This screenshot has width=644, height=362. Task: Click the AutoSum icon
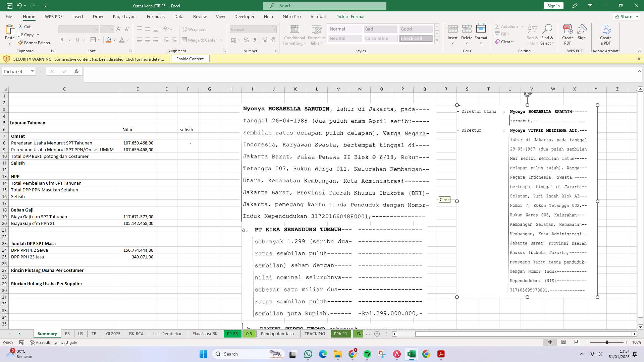[x=499, y=26]
